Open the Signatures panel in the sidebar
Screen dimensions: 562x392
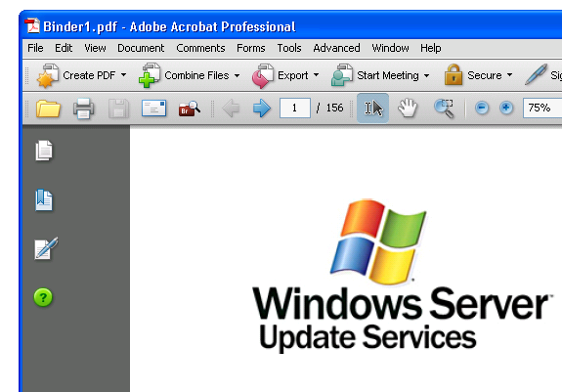pyautogui.click(x=46, y=248)
